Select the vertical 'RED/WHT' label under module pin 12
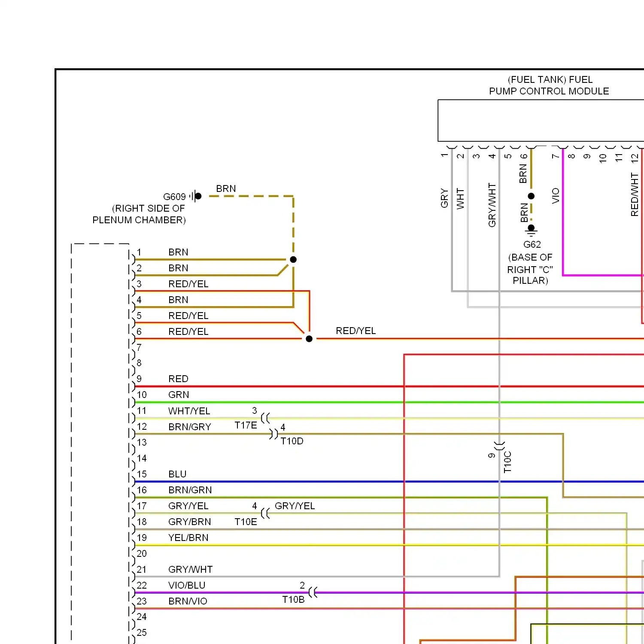This screenshot has width=644, height=644. 635,194
